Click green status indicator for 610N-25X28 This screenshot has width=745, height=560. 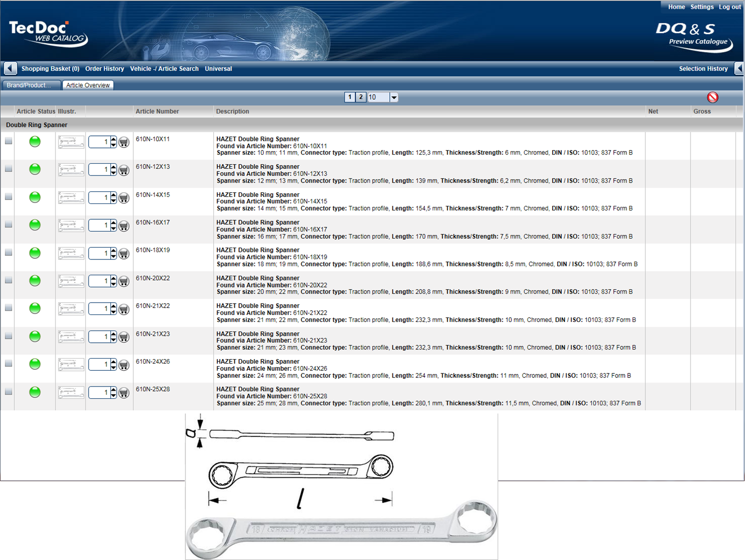tap(35, 392)
